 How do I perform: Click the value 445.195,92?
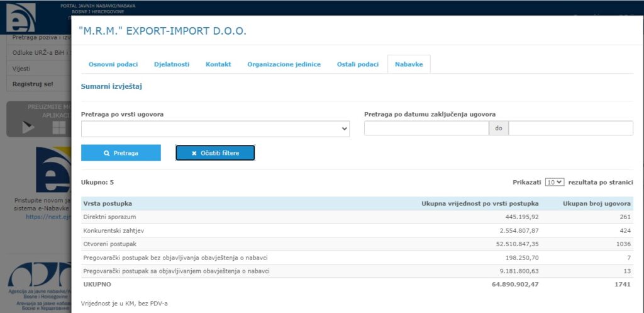(x=522, y=217)
